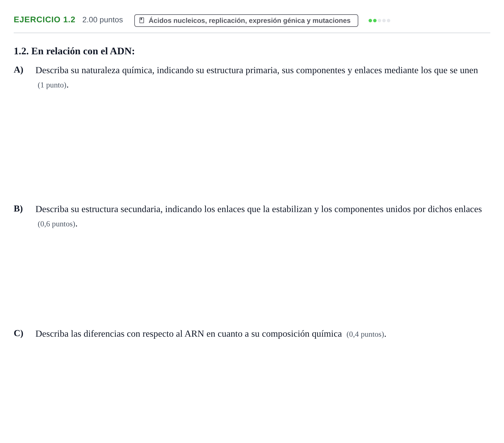Select the 2.00 puntos label
Screen dimensions: 504x443
coord(103,20)
